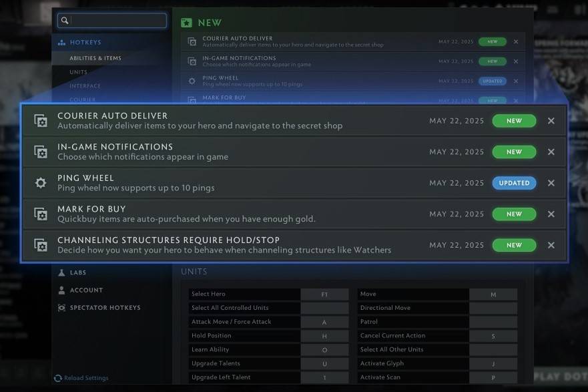The image size is (588, 392).
Task: Open the Labs settings section label
Action: [x=78, y=272]
